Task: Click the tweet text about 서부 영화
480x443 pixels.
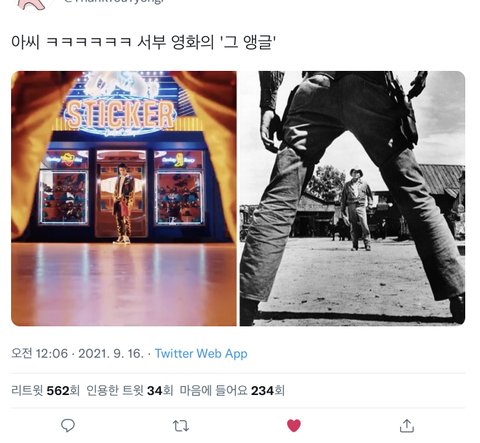Action: coord(143,42)
